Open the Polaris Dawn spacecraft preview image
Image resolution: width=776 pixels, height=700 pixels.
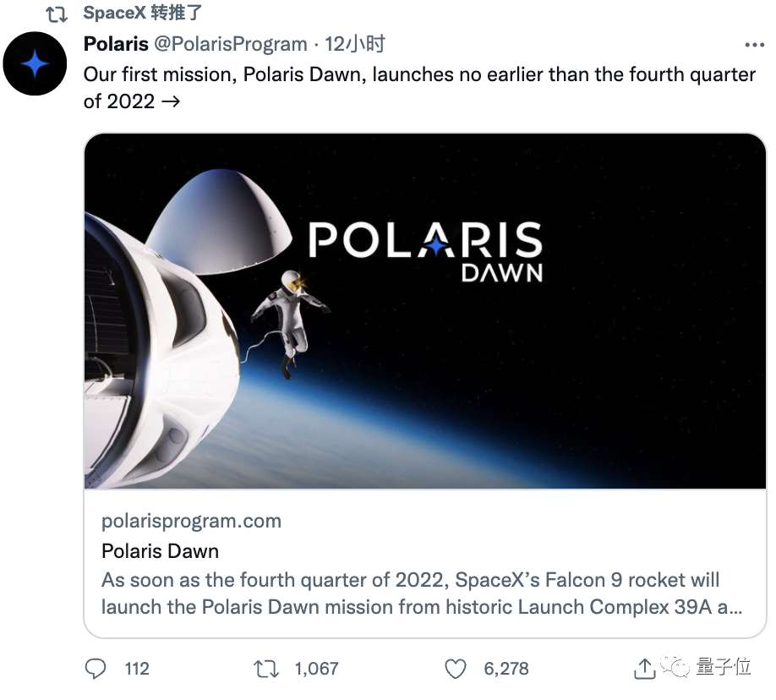(x=424, y=310)
